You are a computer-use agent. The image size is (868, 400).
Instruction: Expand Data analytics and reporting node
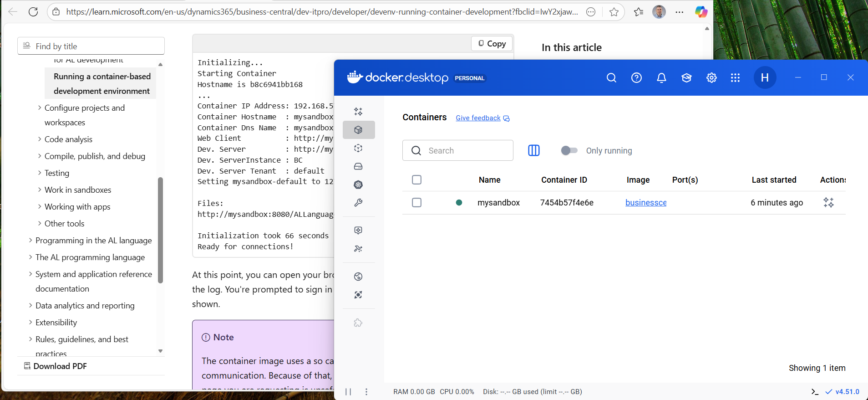click(30, 305)
